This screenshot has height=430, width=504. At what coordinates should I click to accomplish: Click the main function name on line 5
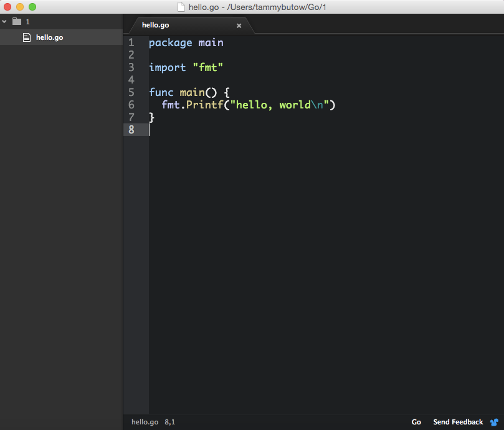[193, 92]
